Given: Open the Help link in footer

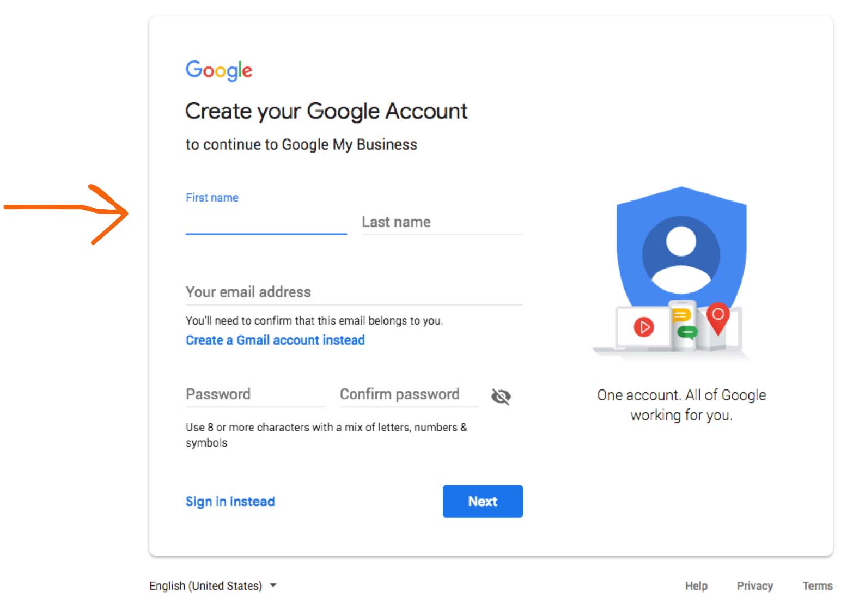Looking at the screenshot, I should tap(696, 586).
